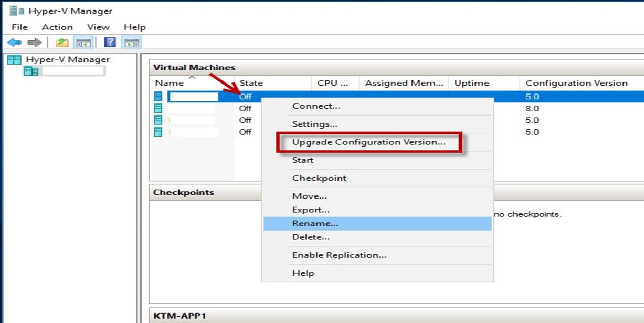Open the File menu
644x323 pixels.
(x=19, y=27)
